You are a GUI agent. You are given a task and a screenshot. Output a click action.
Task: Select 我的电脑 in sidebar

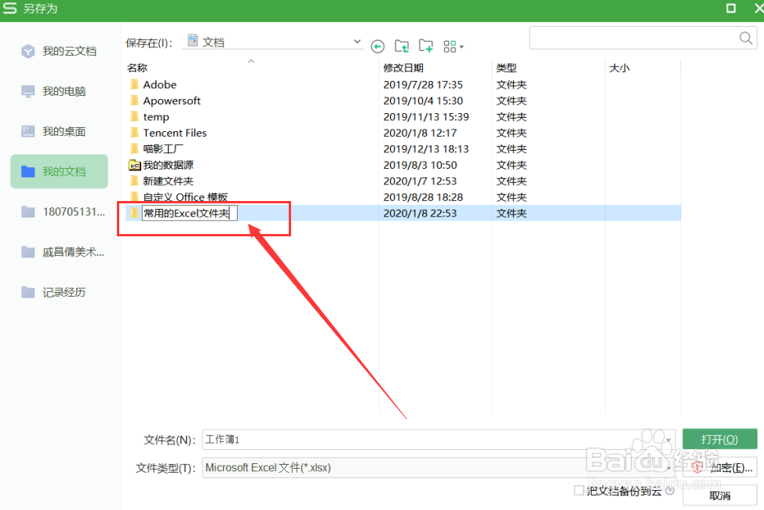click(54, 91)
